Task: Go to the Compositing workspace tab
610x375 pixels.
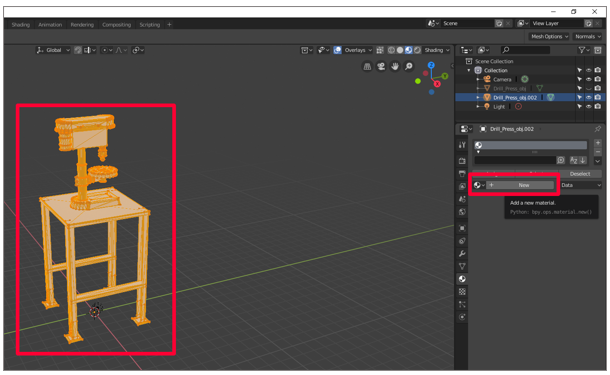Action: [116, 25]
